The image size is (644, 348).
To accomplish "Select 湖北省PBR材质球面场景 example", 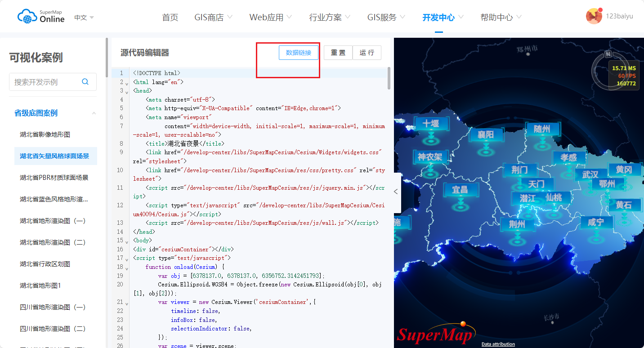I will [54, 178].
